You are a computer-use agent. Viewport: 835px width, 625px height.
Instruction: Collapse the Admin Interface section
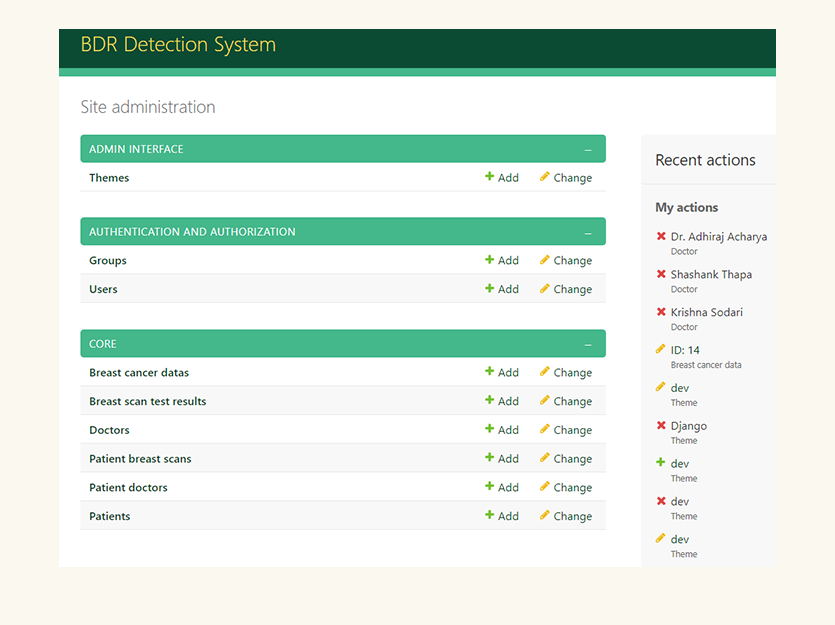click(588, 150)
